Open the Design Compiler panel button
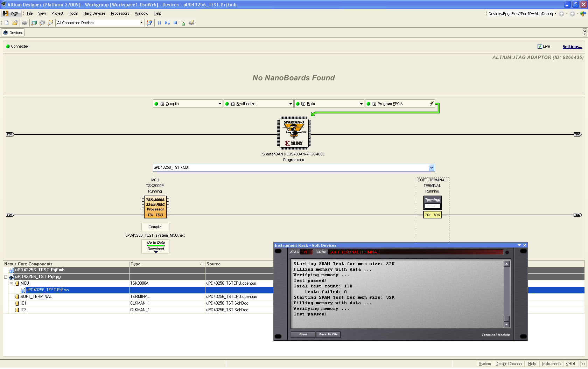588x369 pixels. (x=509, y=364)
